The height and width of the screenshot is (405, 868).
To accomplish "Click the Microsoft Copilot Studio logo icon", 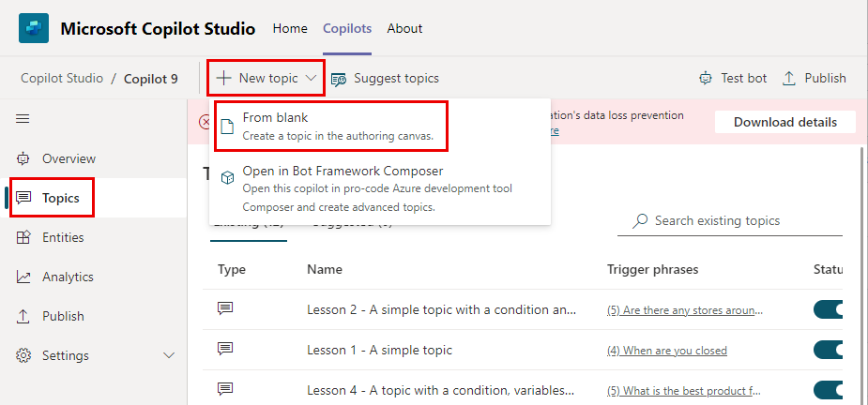I will click(x=34, y=28).
